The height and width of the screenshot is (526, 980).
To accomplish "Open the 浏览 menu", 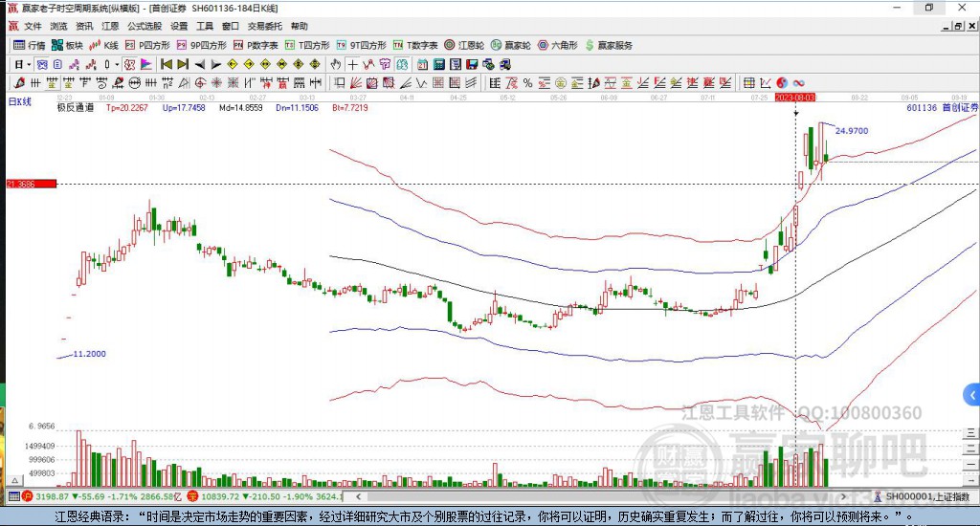I will pyautogui.click(x=58, y=26).
